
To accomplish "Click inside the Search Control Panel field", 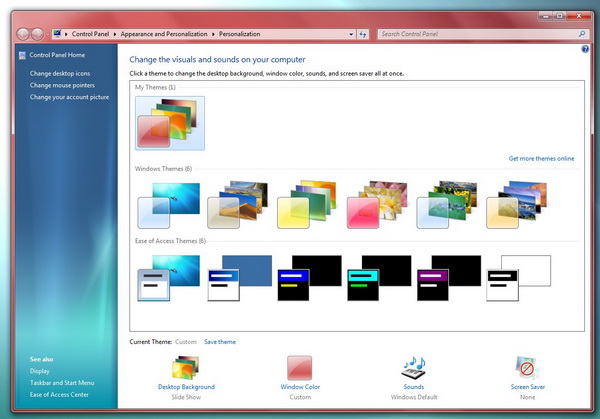I will (475, 34).
